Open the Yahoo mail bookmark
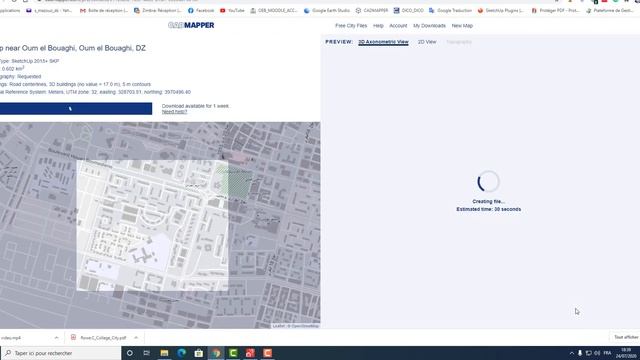Viewport: 640px width, 360px height. pos(49,11)
